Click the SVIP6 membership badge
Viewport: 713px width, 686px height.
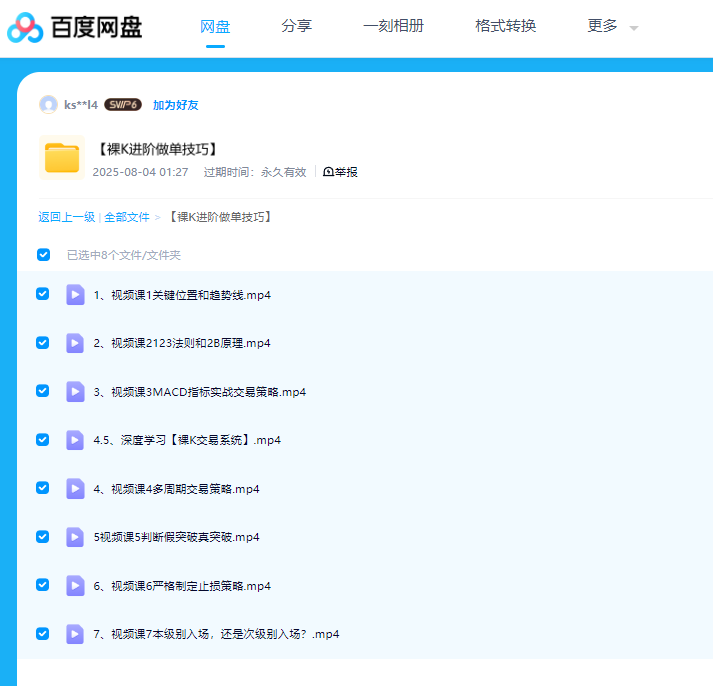(122, 105)
